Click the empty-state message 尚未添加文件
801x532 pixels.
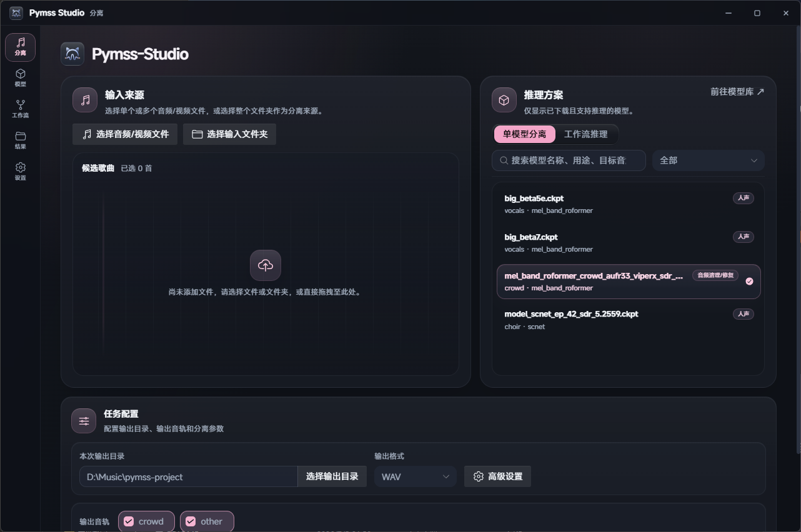tap(265, 292)
